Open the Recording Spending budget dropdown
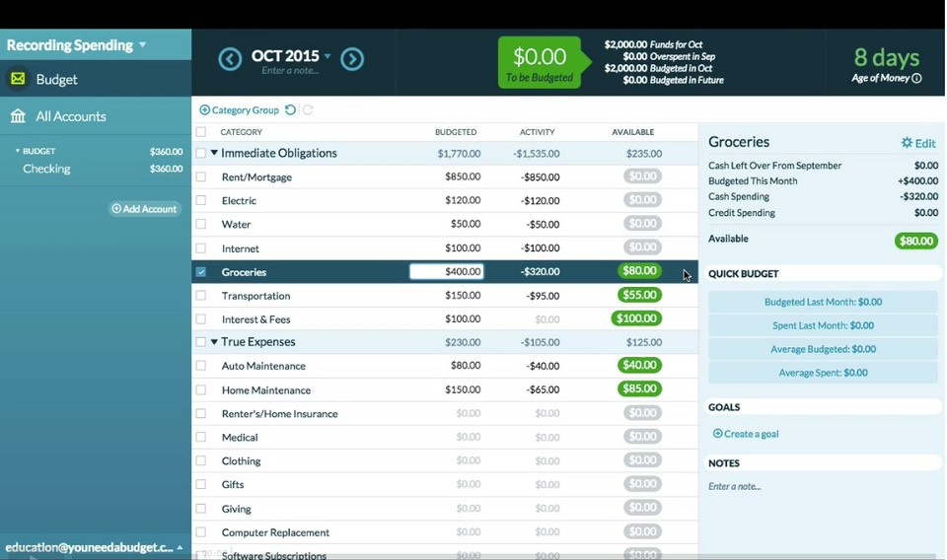This screenshot has width=947, height=560. pos(77,45)
